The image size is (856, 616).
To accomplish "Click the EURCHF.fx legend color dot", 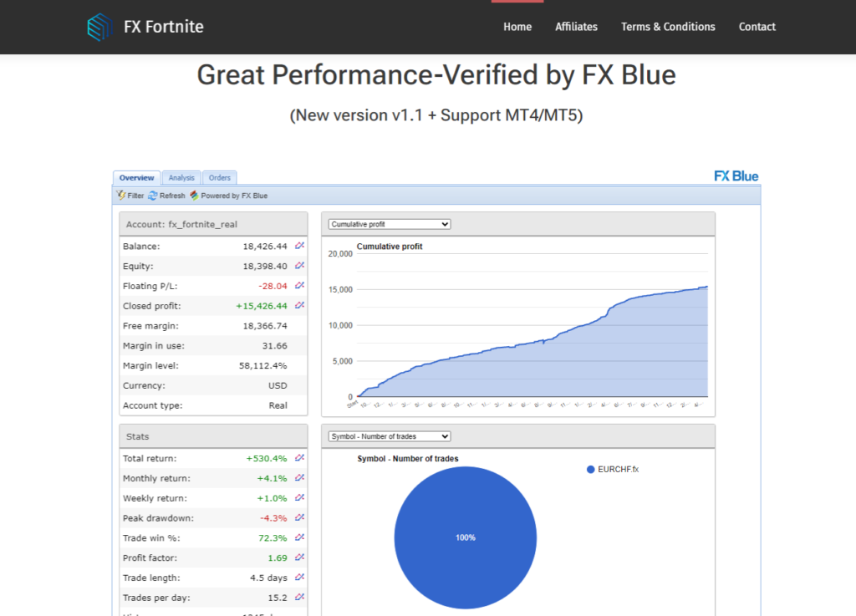I will [x=590, y=469].
